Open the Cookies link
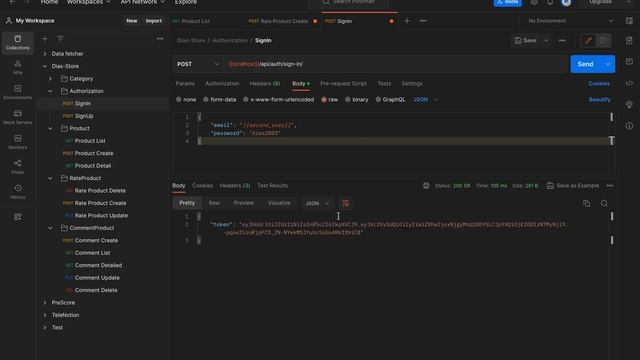Image resolution: width=640 pixels, height=360 pixels. pyautogui.click(x=599, y=83)
